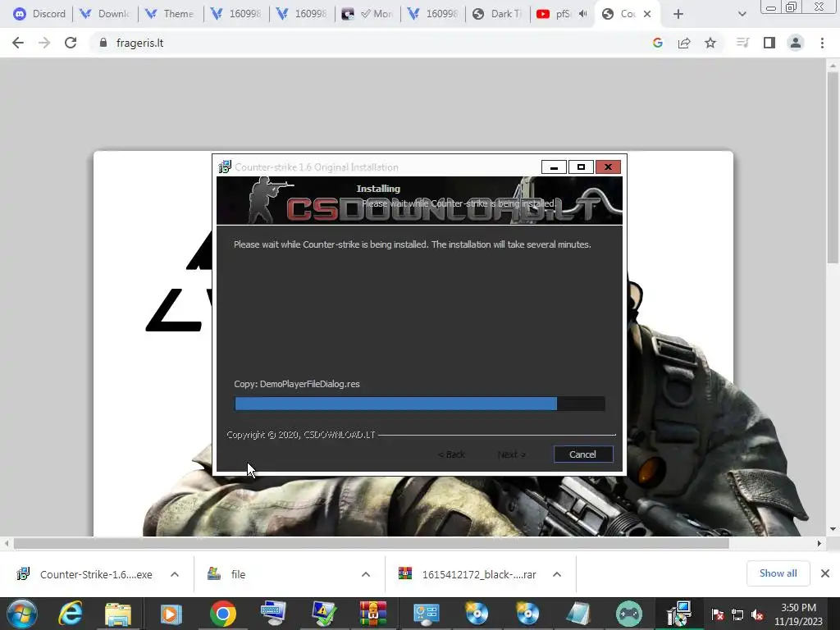This screenshot has width=840, height=630.
Task: Switch to Chrome in taskbar
Action: click(223, 614)
